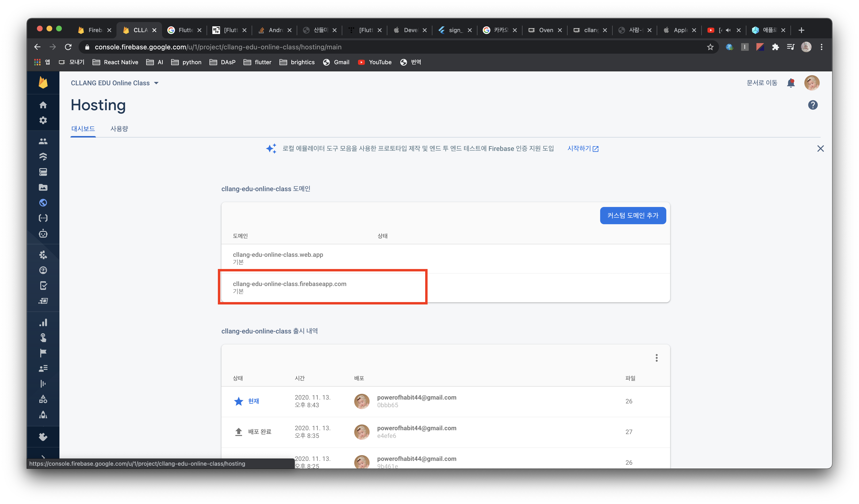Open Analytics bar chart icon in sidebar
859x504 pixels.
tap(43, 322)
